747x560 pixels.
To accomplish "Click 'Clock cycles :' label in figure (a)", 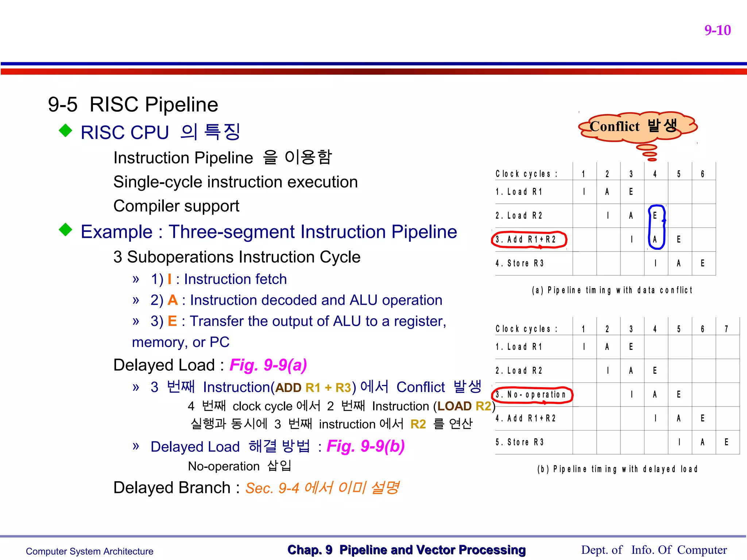I will click(x=526, y=174).
